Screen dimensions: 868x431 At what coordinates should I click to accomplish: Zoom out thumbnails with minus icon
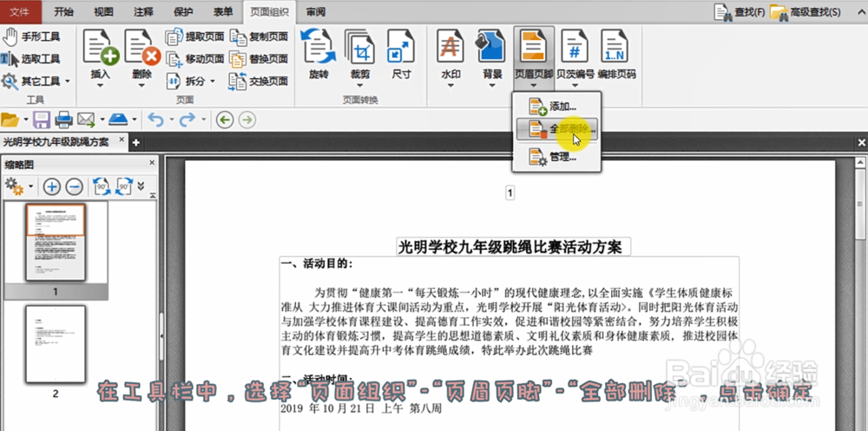coord(74,186)
